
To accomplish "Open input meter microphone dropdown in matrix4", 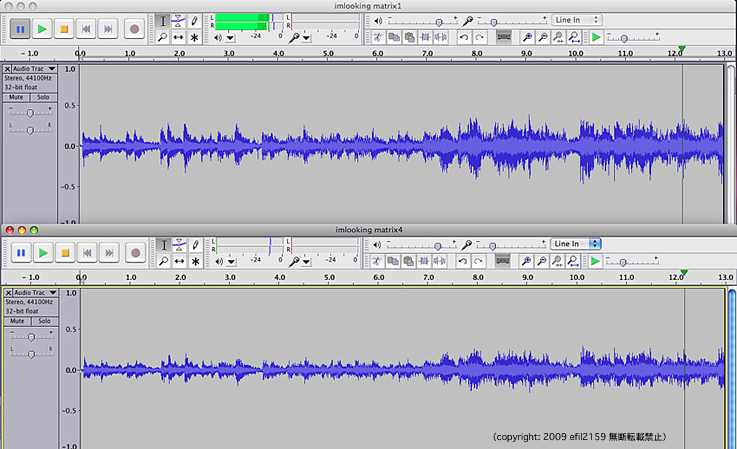I will (x=306, y=261).
